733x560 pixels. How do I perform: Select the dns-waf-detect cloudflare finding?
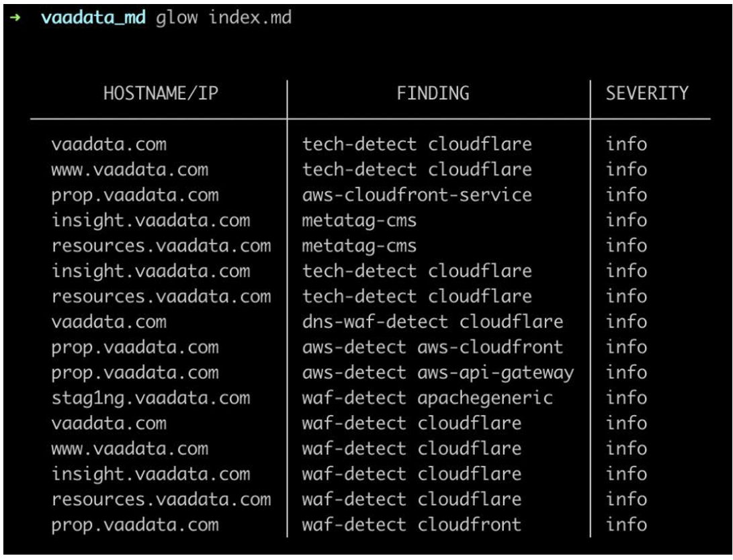(x=432, y=322)
